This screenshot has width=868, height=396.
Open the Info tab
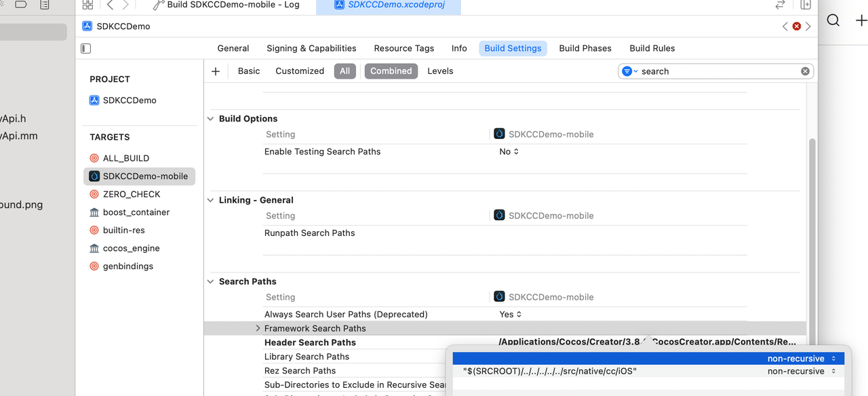459,48
